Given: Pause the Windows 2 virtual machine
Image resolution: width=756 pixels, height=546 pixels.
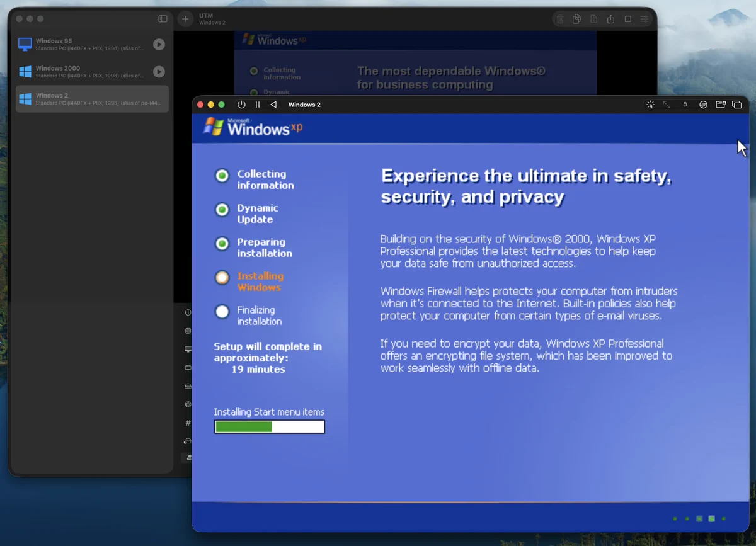Looking at the screenshot, I should point(257,105).
